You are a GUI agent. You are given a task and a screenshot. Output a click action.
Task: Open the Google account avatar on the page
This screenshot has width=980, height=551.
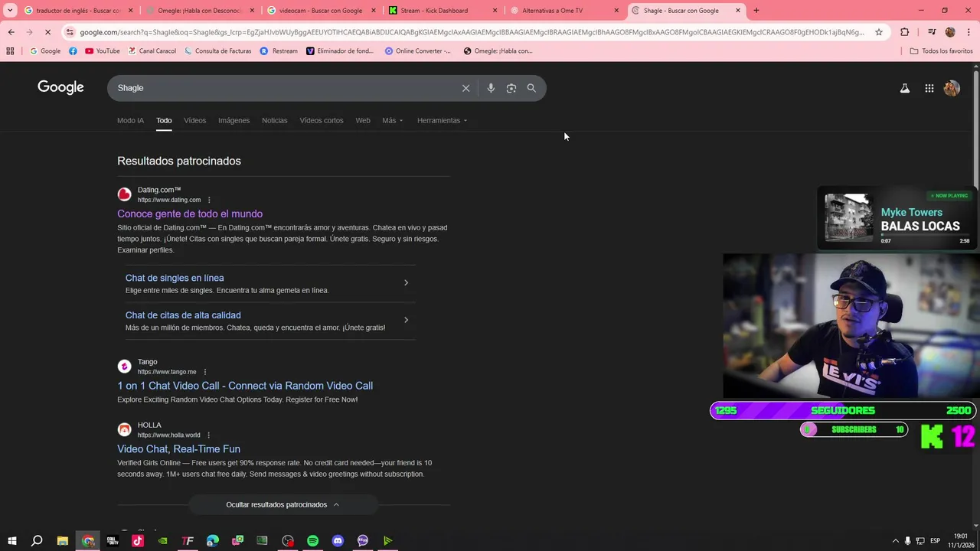[952, 88]
